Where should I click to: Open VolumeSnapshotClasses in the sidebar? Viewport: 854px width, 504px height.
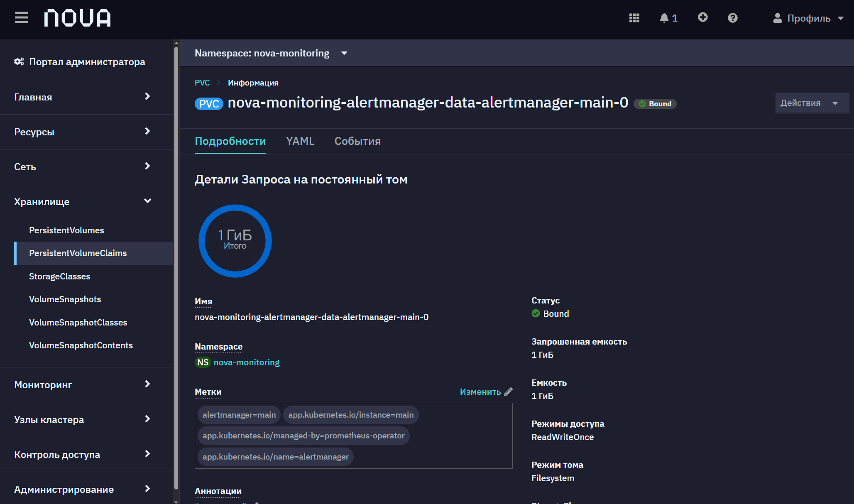pyautogui.click(x=78, y=322)
